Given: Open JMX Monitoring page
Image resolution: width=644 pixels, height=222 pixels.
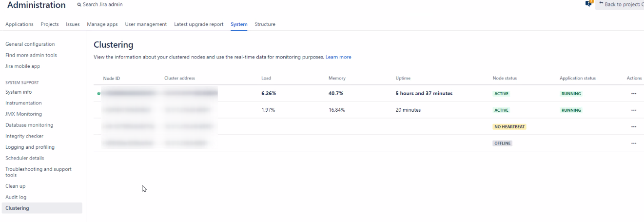Looking at the screenshot, I should pos(23,114).
